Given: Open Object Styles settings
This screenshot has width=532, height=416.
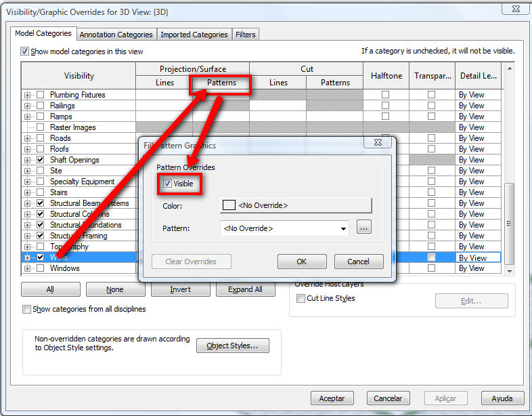Looking at the screenshot, I should pos(232,346).
